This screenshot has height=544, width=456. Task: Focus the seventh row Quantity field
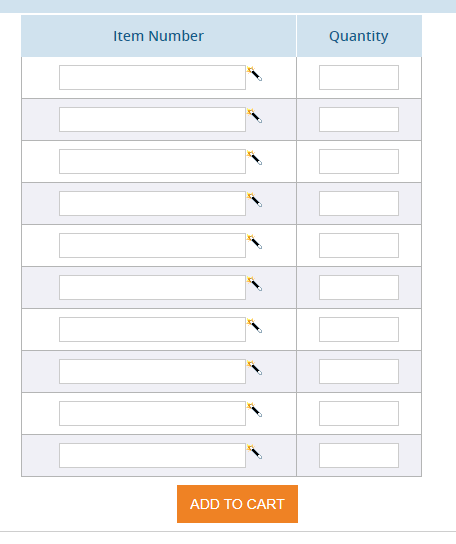(x=359, y=329)
